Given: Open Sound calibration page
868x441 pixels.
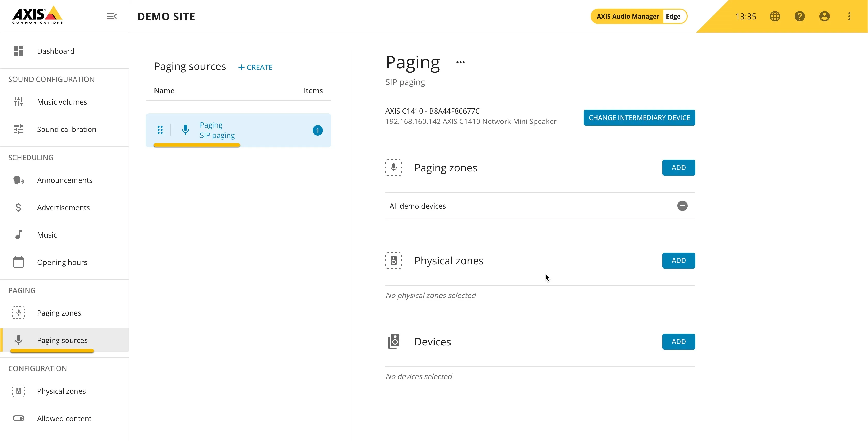Looking at the screenshot, I should coord(64,129).
